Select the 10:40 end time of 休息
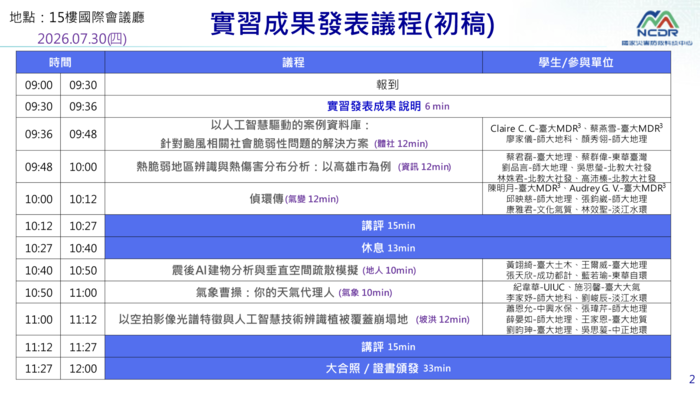 coord(83,249)
